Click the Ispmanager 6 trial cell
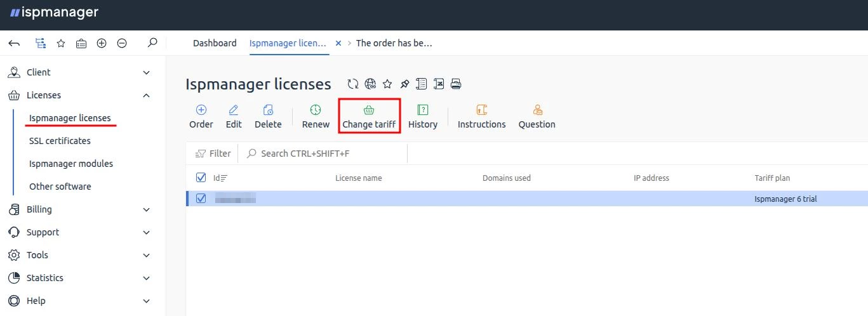Screen dimensions: 868x316 tap(785, 199)
